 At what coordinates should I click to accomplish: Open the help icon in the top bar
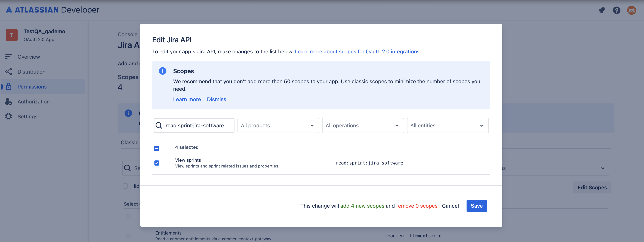click(x=617, y=10)
